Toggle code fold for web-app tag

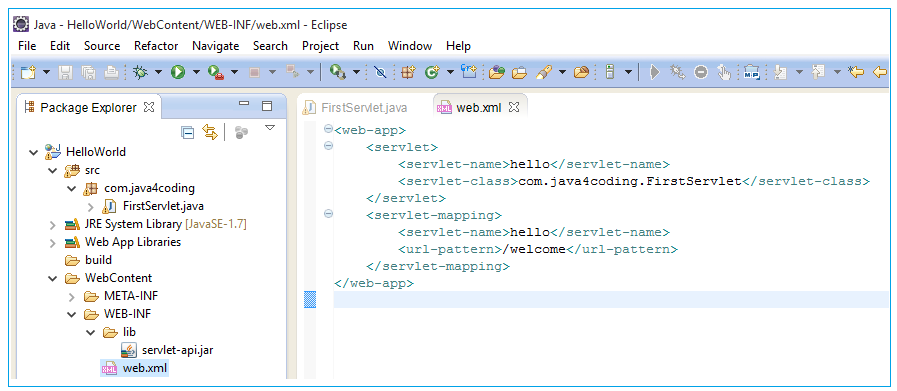328,128
